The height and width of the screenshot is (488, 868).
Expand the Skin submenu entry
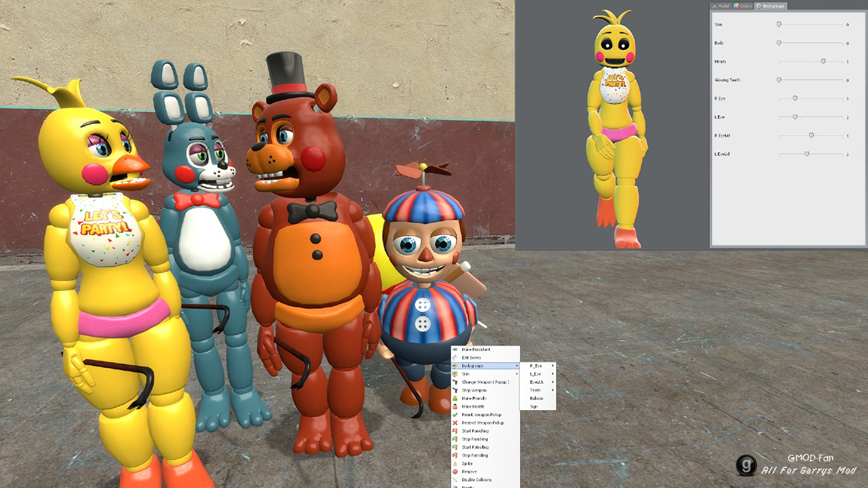click(485, 374)
